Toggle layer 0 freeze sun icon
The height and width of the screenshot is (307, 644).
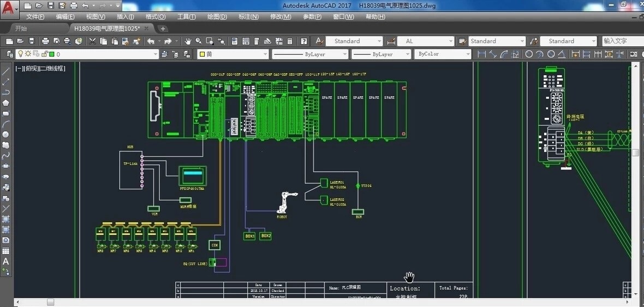[x=28, y=54]
